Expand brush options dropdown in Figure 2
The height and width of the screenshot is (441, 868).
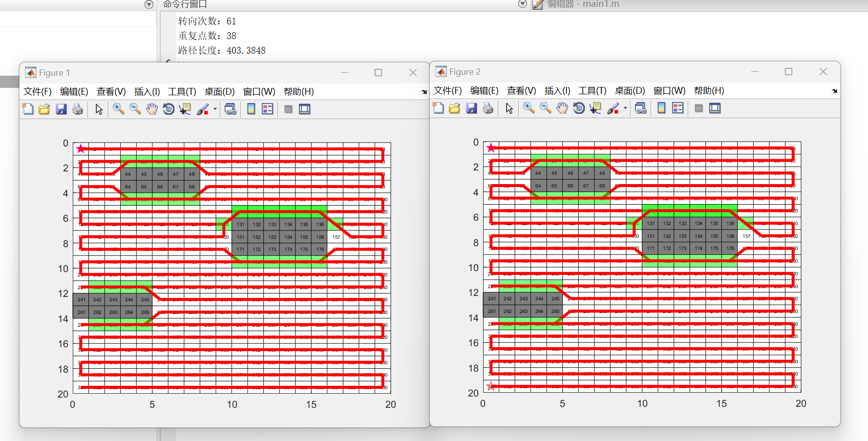(625, 108)
